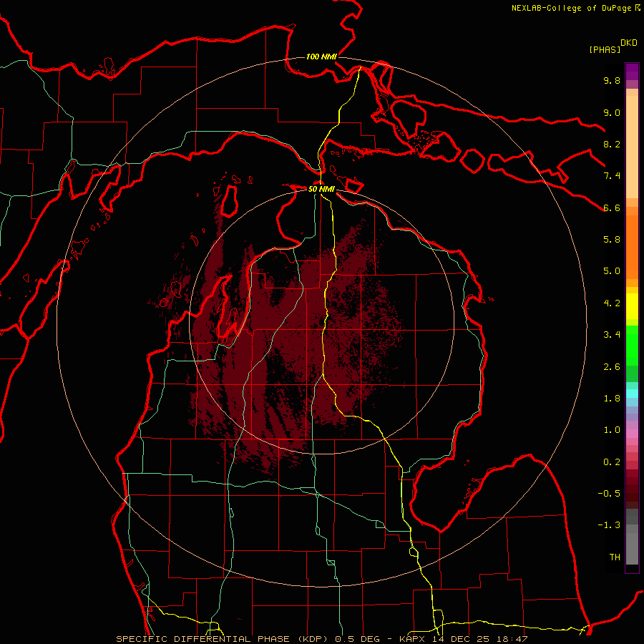Image resolution: width=644 pixels, height=644 pixels.
Task: Click the TH label on the scale
Action: pyautogui.click(x=615, y=557)
